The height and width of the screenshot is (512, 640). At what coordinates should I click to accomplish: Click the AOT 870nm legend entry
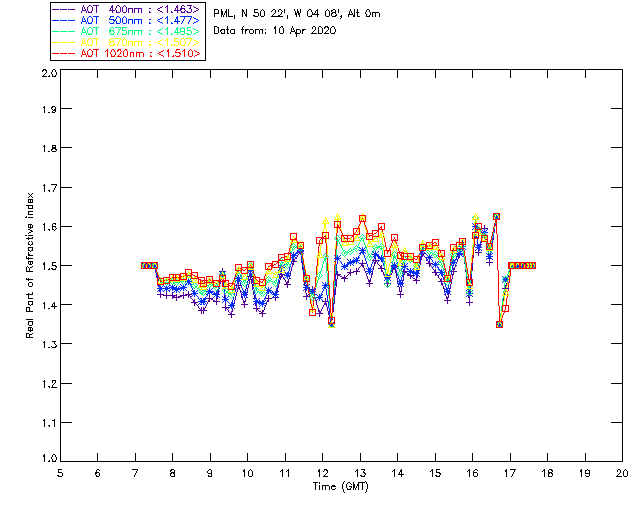(126, 42)
